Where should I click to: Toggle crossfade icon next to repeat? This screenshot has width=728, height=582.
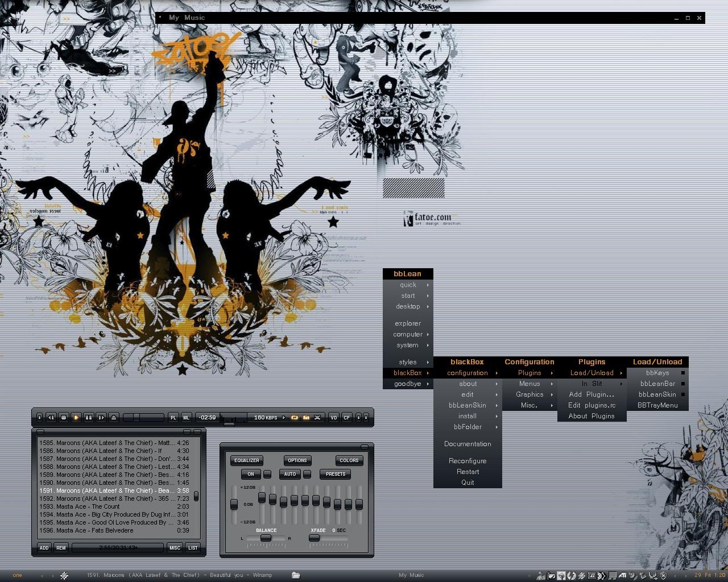tap(306, 418)
